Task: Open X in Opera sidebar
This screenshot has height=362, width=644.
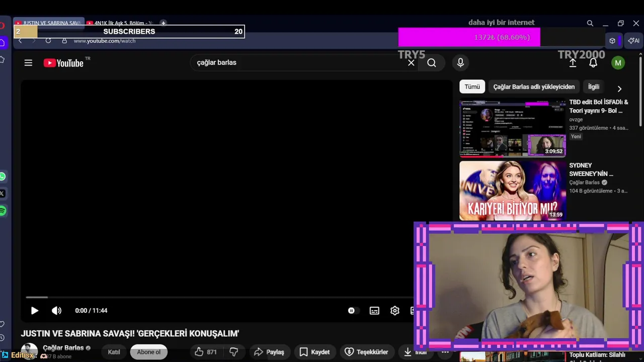Action: [3, 193]
